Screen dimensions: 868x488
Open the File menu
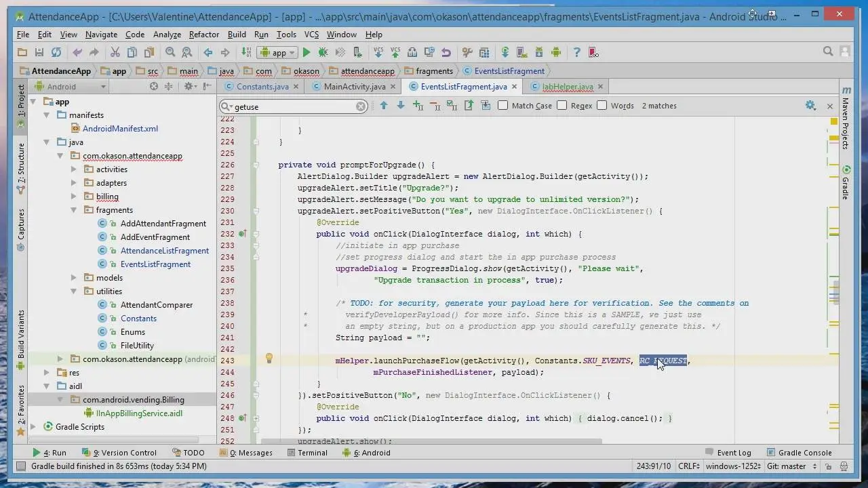coord(23,34)
